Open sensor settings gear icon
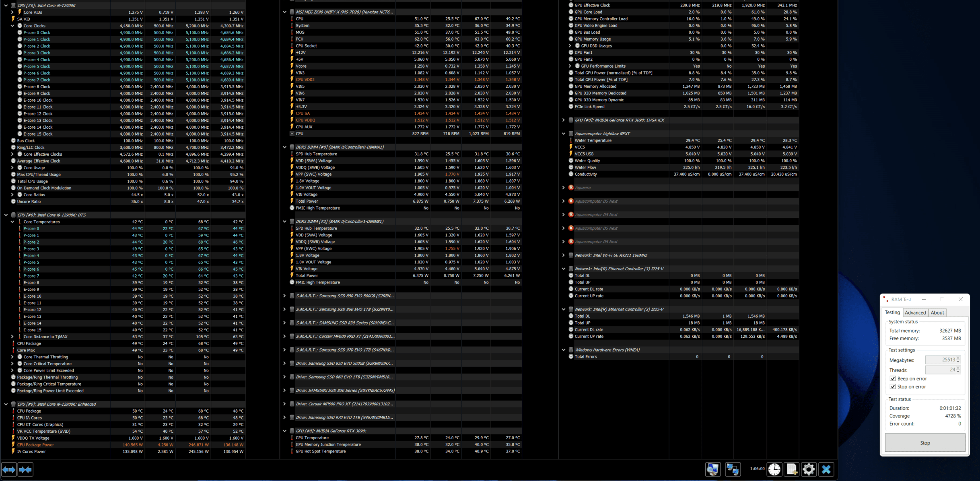 point(809,469)
